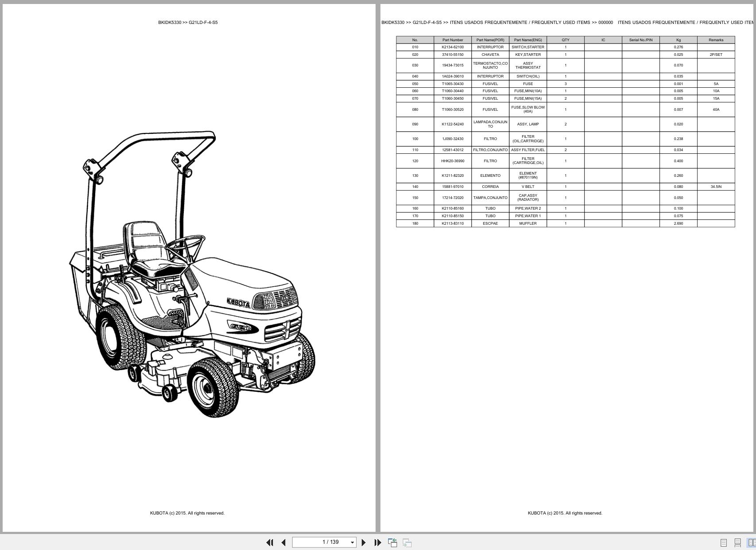Image resolution: width=756 pixels, height=550 pixels.
Task: Click the Kubota tractor illustration
Action: 192,275
